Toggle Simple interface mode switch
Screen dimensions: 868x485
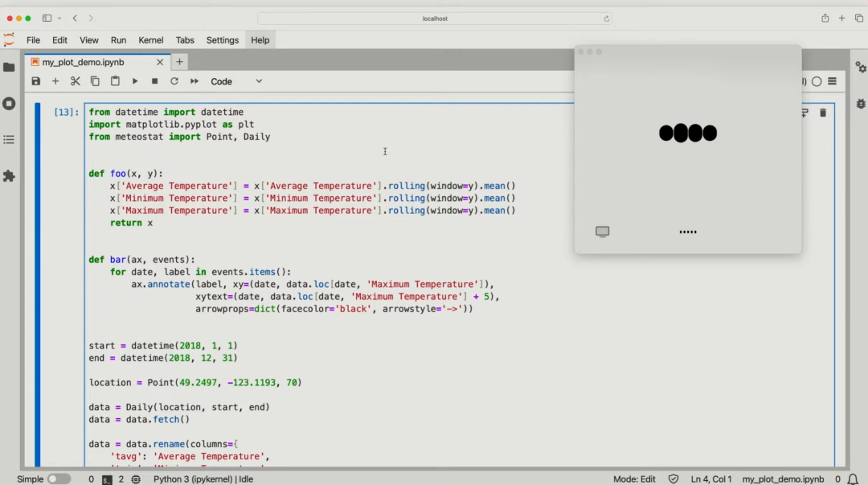click(59, 479)
